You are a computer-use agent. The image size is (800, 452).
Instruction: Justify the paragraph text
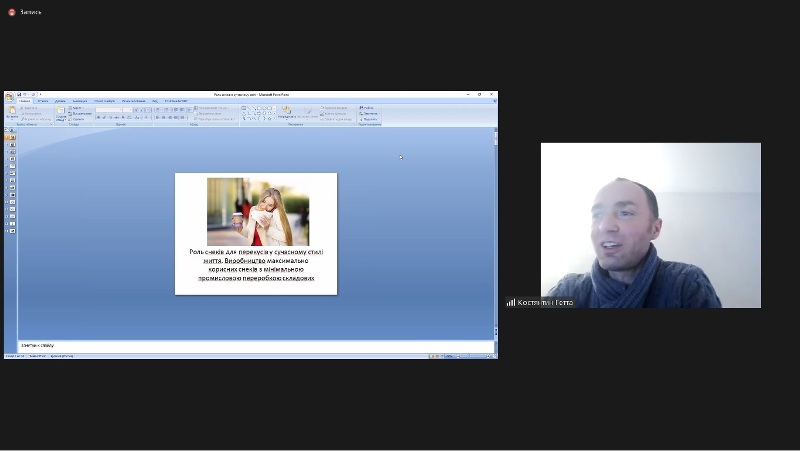coord(176,117)
